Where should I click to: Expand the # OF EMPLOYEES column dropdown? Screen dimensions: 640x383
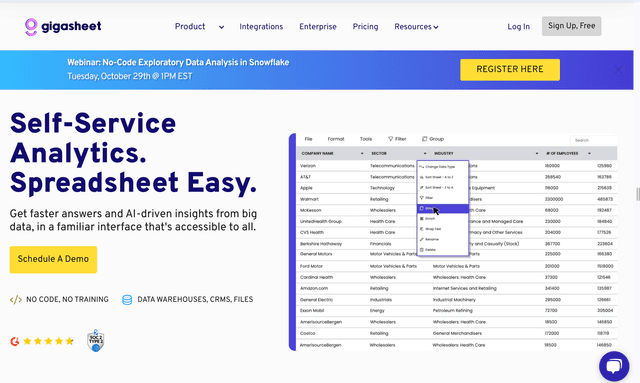point(589,154)
